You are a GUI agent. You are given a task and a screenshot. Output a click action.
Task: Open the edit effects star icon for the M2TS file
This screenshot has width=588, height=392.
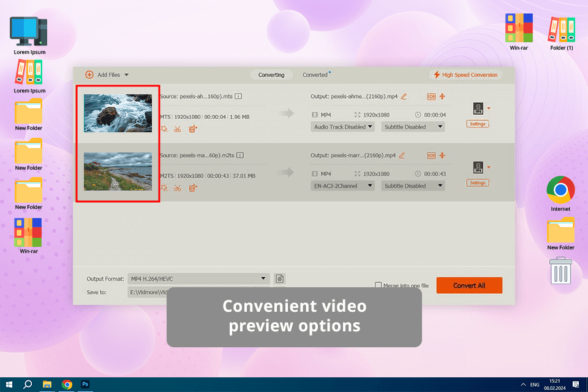coord(164,188)
